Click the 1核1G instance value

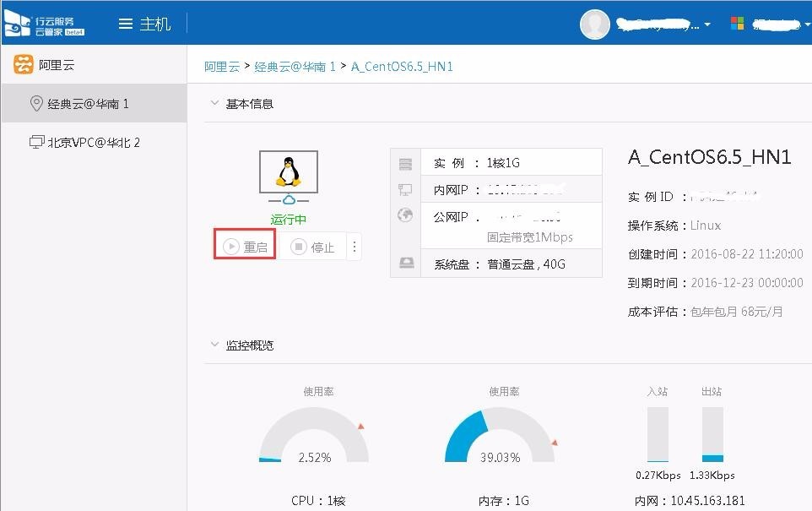point(503,163)
